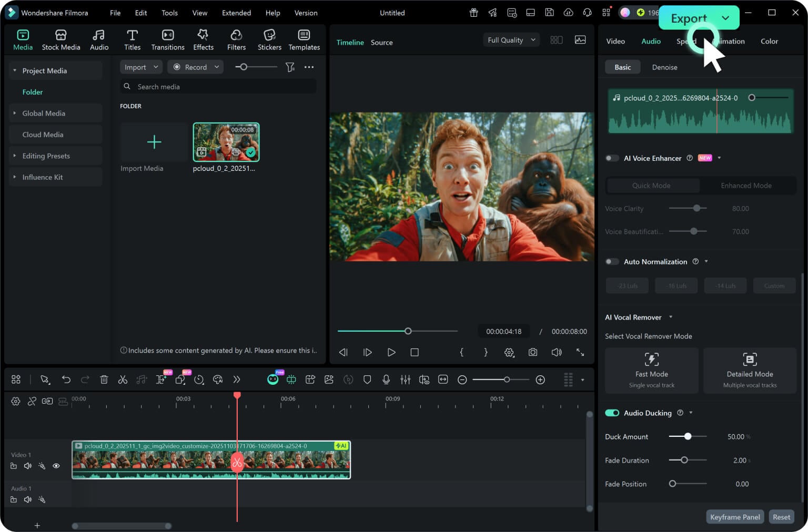Open the Extended menu
The width and height of the screenshot is (808, 532).
pyautogui.click(x=236, y=13)
